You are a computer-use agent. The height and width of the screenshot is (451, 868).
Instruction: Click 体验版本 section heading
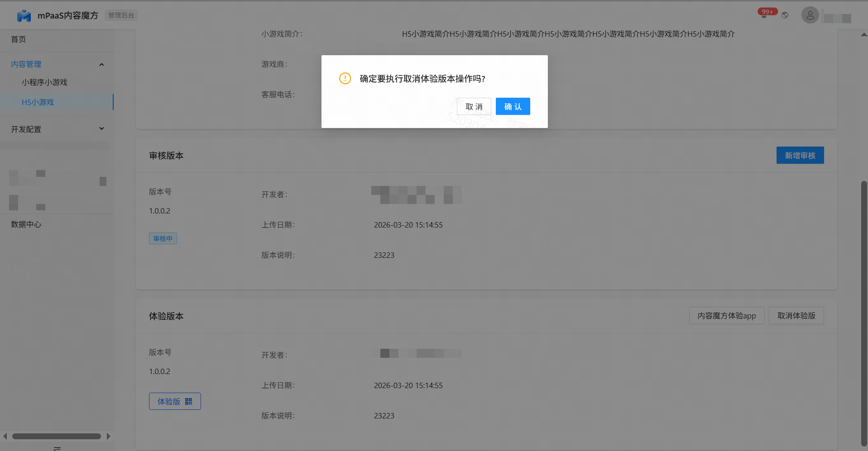(166, 316)
